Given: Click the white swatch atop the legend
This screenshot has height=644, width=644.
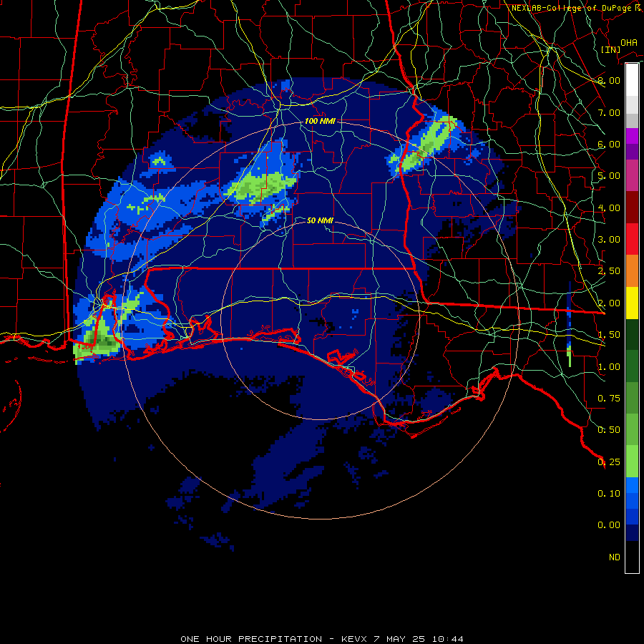Looking at the screenshot, I should [x=632, y=79].
